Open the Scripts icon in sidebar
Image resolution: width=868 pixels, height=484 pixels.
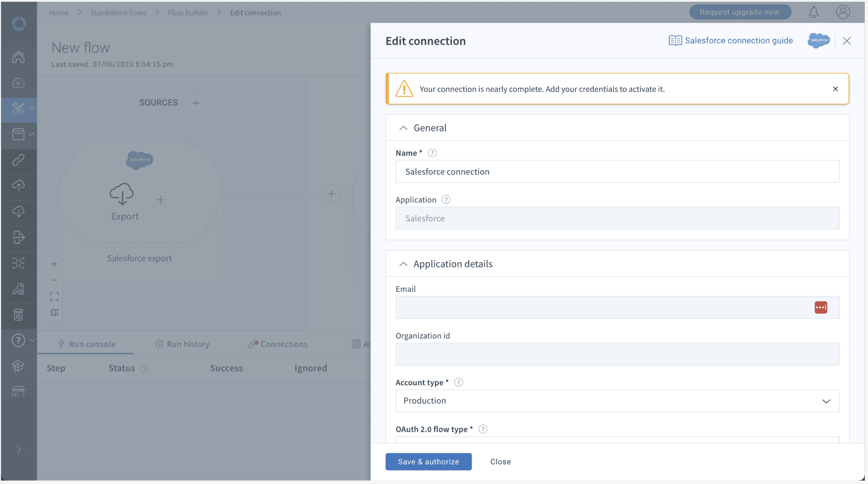[x=19, y=237]
